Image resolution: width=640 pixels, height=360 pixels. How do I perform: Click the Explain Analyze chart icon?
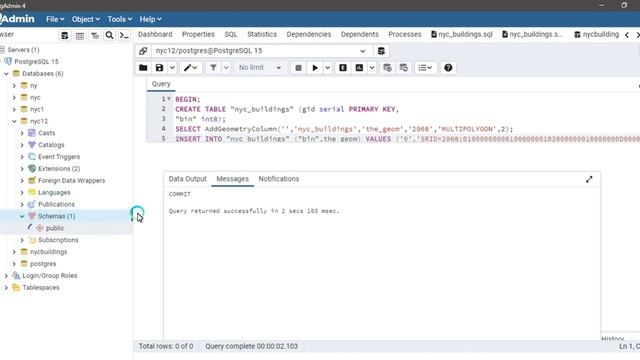359,68
